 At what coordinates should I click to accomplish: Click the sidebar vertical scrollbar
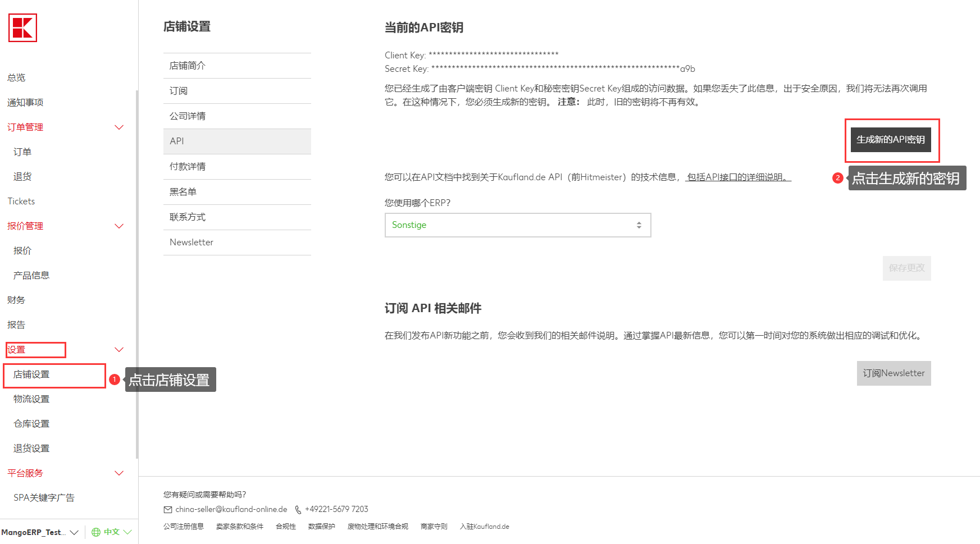tap(137, 274)
